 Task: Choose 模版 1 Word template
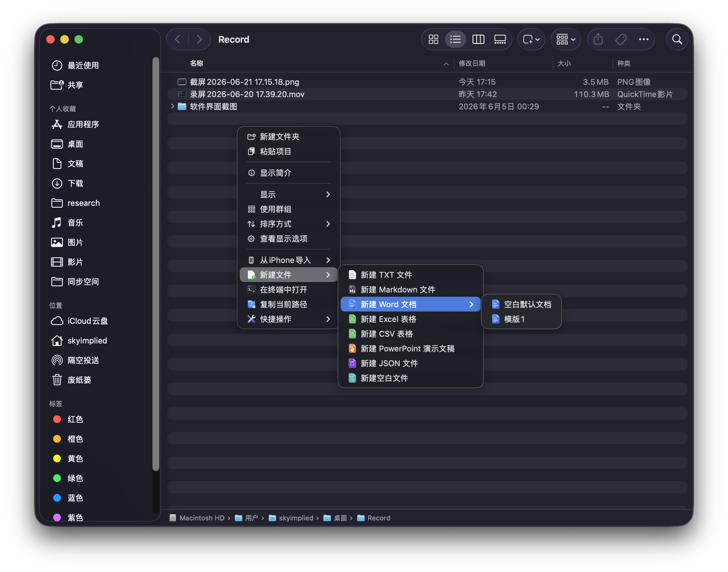pyautogui.click(x=521, y=319)
